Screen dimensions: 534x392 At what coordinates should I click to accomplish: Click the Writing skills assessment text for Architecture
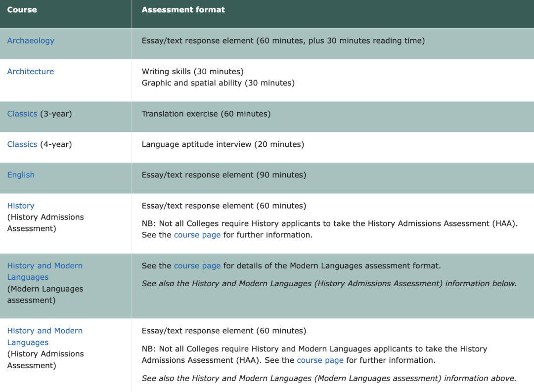pos(192,71)
